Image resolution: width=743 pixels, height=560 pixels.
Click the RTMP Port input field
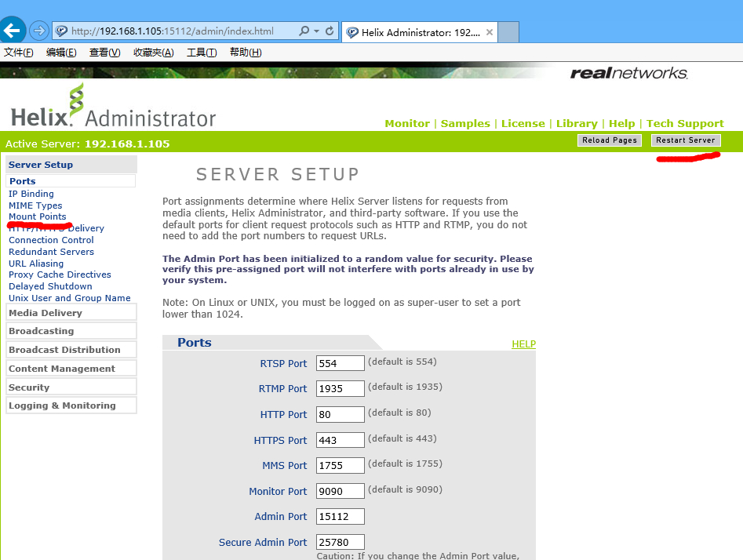click(x=341, y=388)
